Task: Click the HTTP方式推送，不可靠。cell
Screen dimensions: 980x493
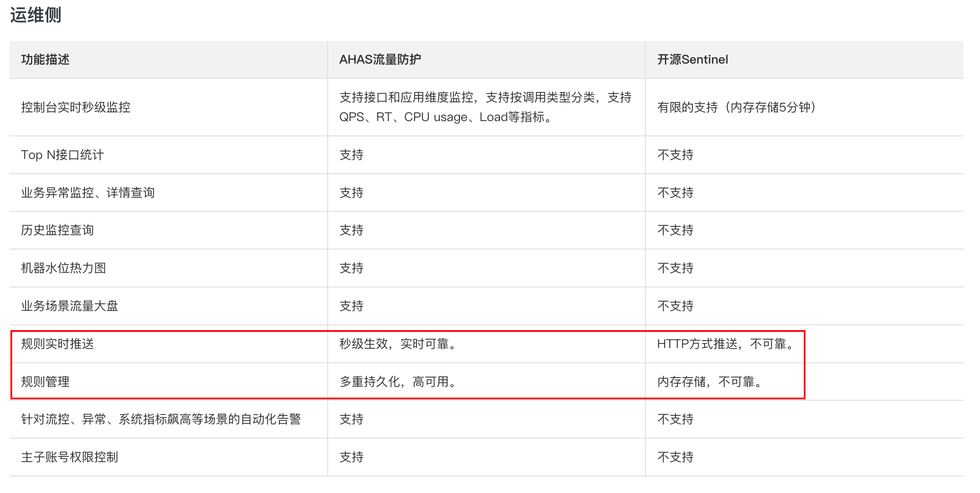Action: (x=726, y=344)
